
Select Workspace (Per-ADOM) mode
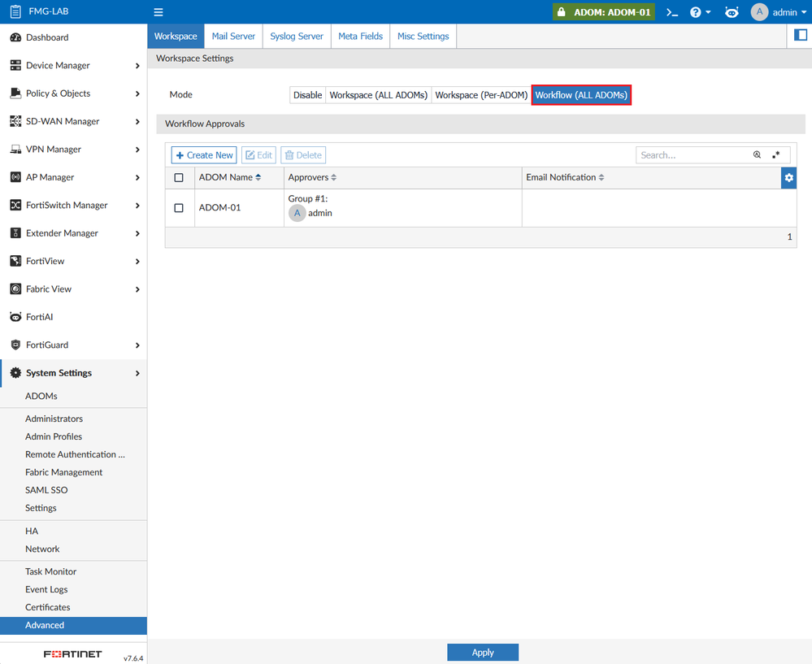(481, 95)
